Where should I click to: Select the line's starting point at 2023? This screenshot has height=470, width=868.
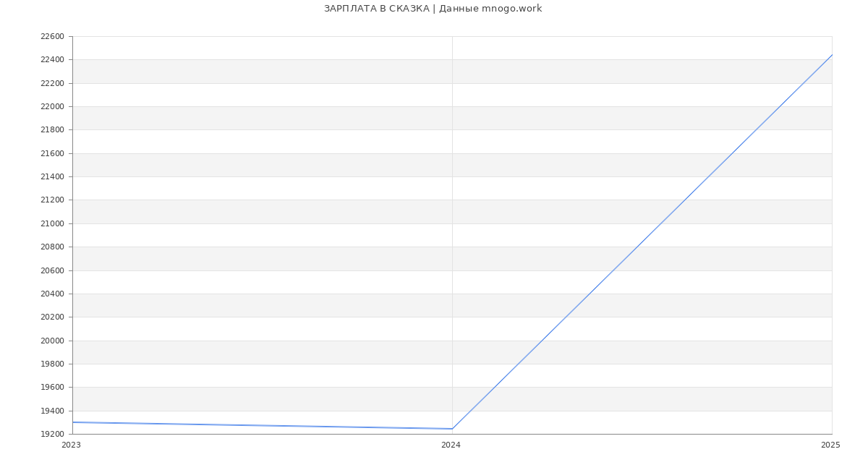(x=73, y=422)
